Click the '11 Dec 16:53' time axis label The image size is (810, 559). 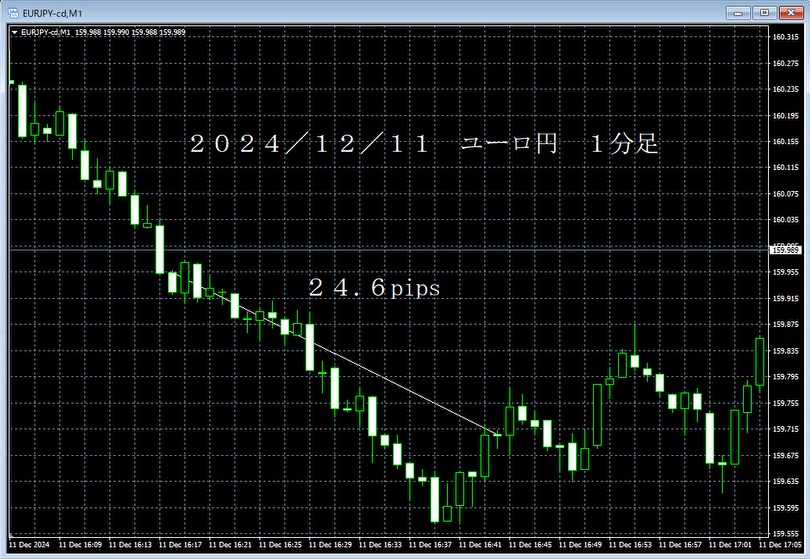pyautogui.click(x=630, y=545)
